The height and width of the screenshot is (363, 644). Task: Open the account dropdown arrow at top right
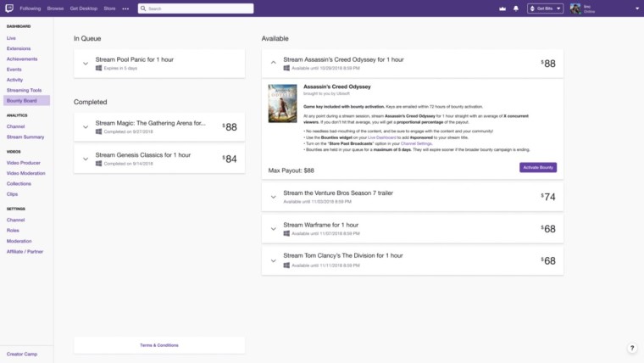637,8
